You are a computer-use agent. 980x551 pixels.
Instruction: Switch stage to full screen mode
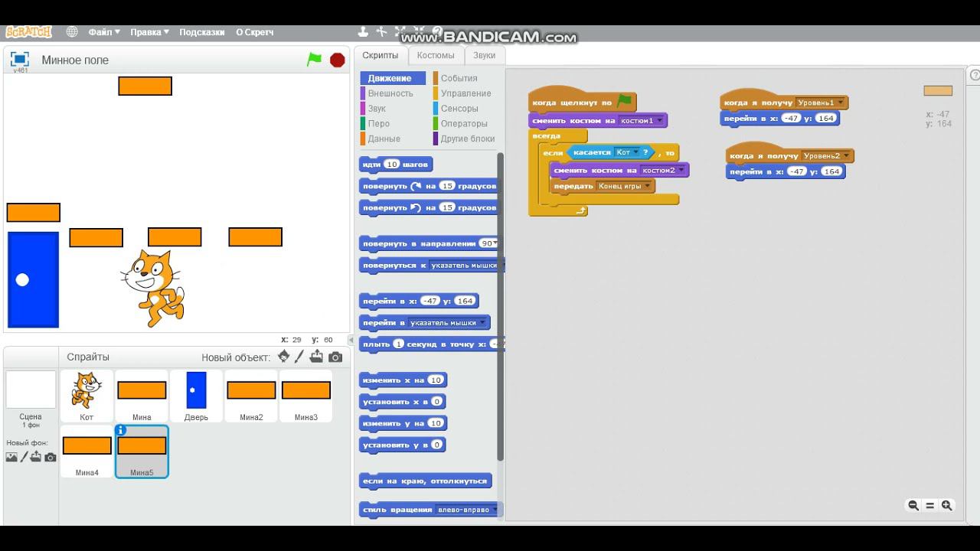click(20, 59)
